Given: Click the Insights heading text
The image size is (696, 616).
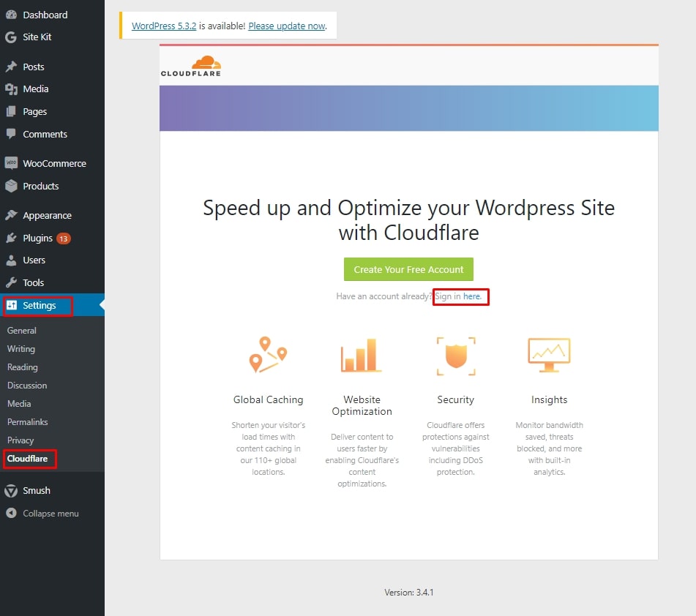Looking at the screenshot, I should pyautogui.click(x=549, y=399).
